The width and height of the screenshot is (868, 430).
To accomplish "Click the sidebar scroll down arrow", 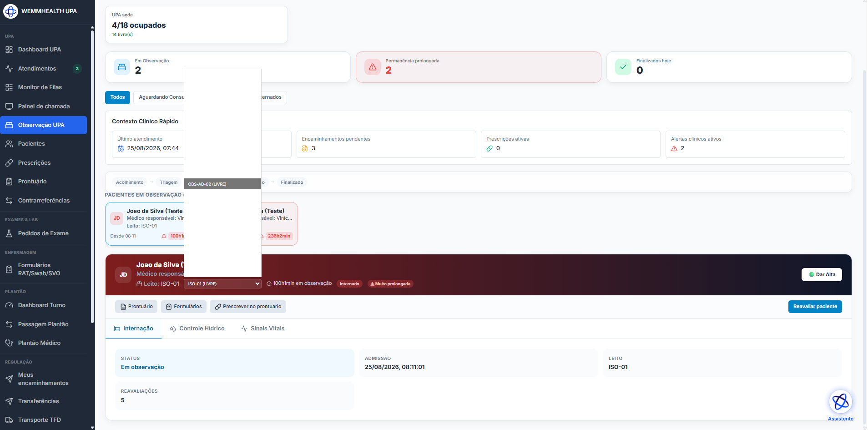I will [x=92, y=427].
